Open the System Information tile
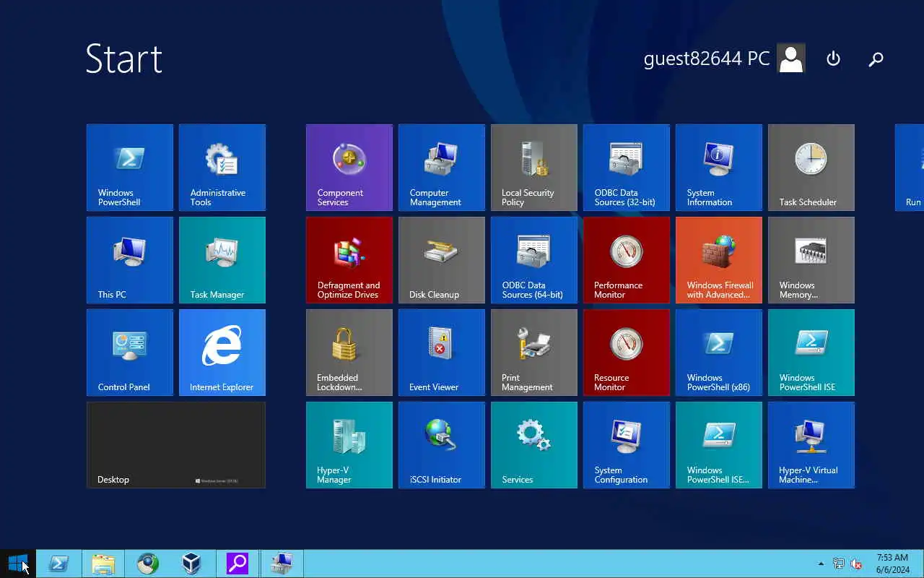Viewport: 924px width, 578px height. point(719,168)
